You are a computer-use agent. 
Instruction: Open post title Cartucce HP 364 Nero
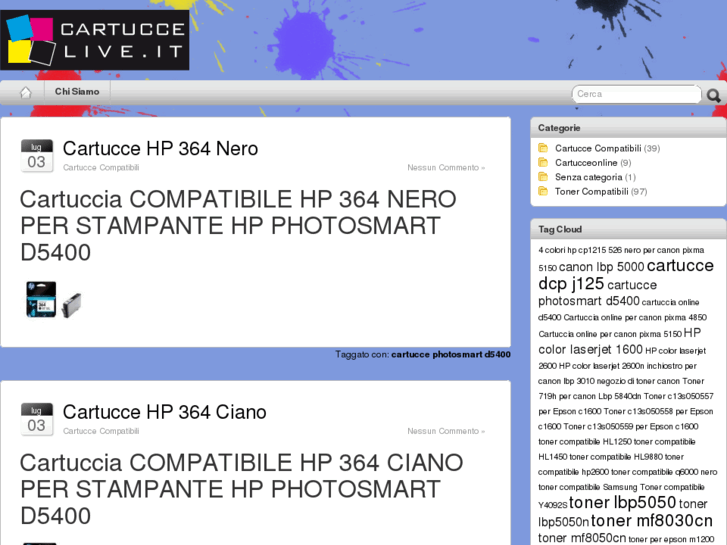[160, 149]
